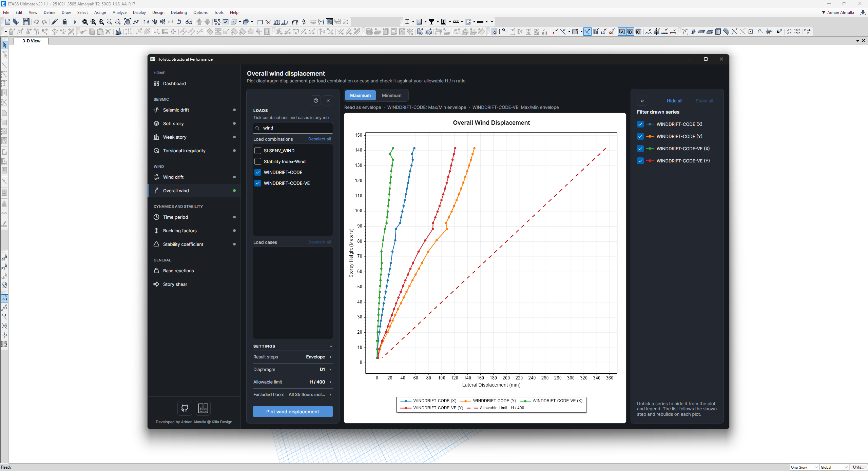
Task: Click the Plot wind displacement button
Action: coord(293,412)
